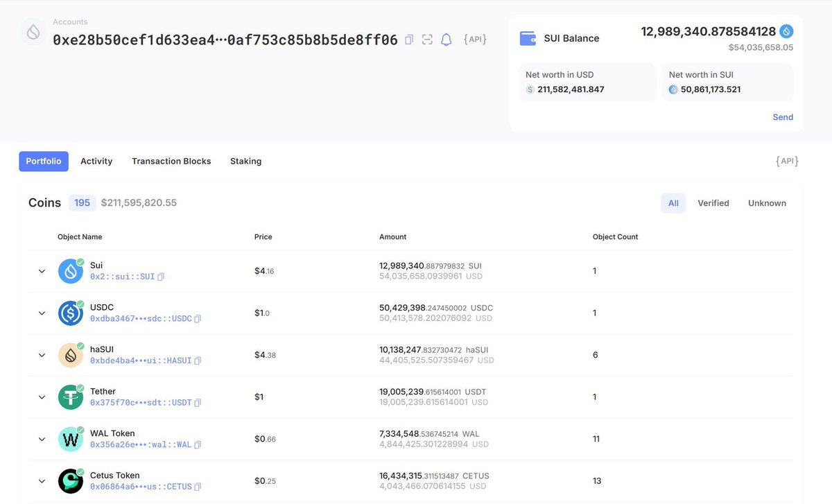
Task: Expand the Tether coin row
Action: point(42,397)
